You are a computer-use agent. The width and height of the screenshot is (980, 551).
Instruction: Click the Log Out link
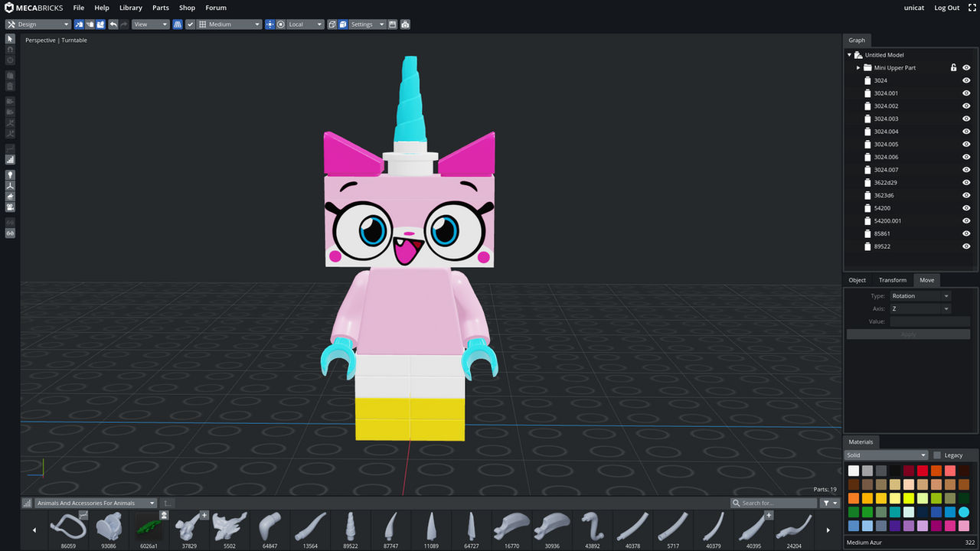coord(946,8)
